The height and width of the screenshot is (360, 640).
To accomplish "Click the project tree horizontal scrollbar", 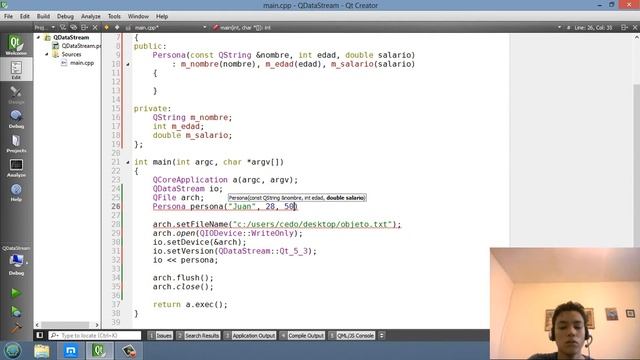I will click(65, 325).
